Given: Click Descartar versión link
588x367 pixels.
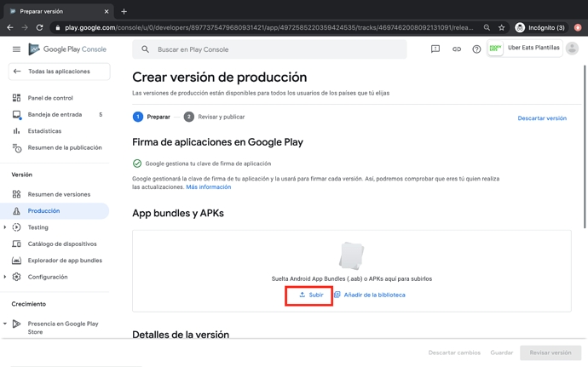Looking at the screenshot, I should pyautogui.click(x=541, y=118).
